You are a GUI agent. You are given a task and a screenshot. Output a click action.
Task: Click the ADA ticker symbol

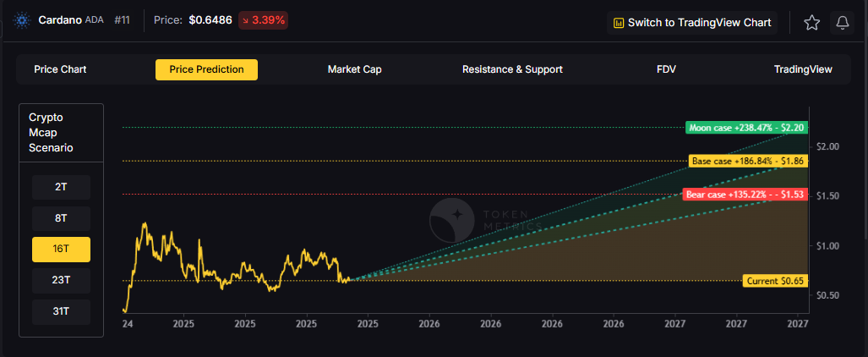click(94, 21)
